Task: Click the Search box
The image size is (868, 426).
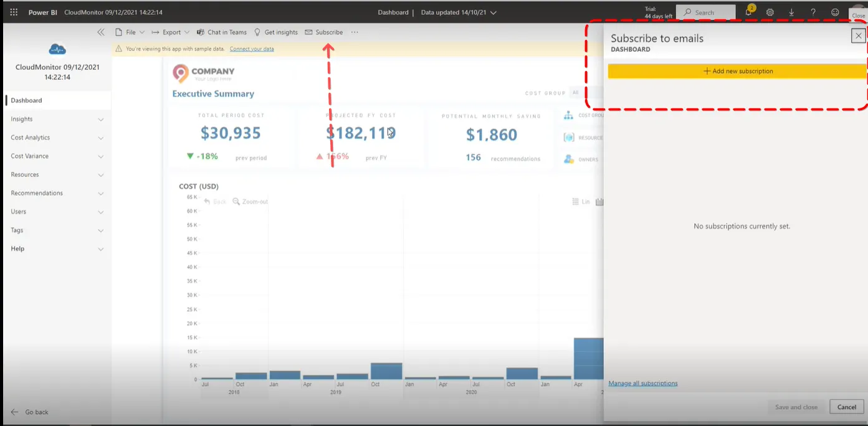Action: 705,12
